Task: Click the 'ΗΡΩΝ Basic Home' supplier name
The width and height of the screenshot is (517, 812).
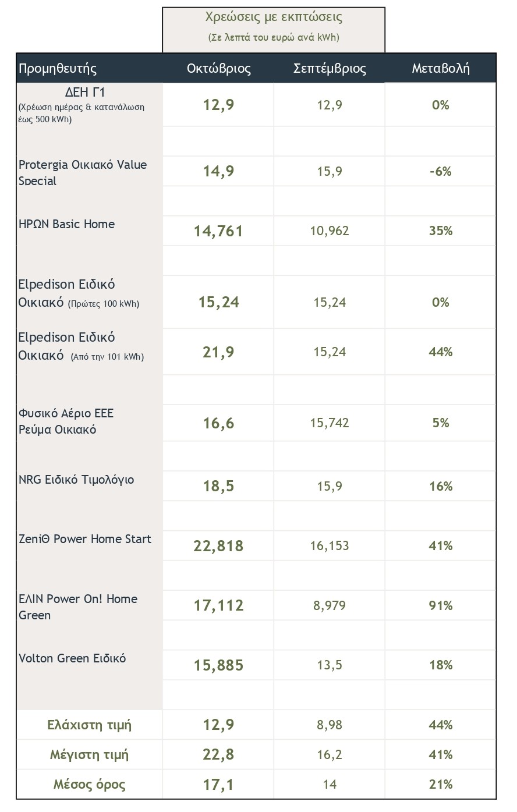Action: 67,224
